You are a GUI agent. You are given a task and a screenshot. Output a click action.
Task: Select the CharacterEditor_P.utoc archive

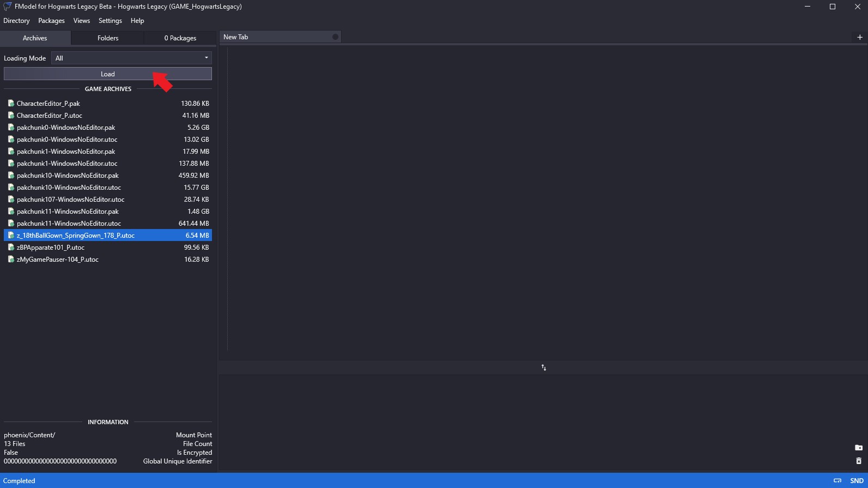tap(108, 116)
